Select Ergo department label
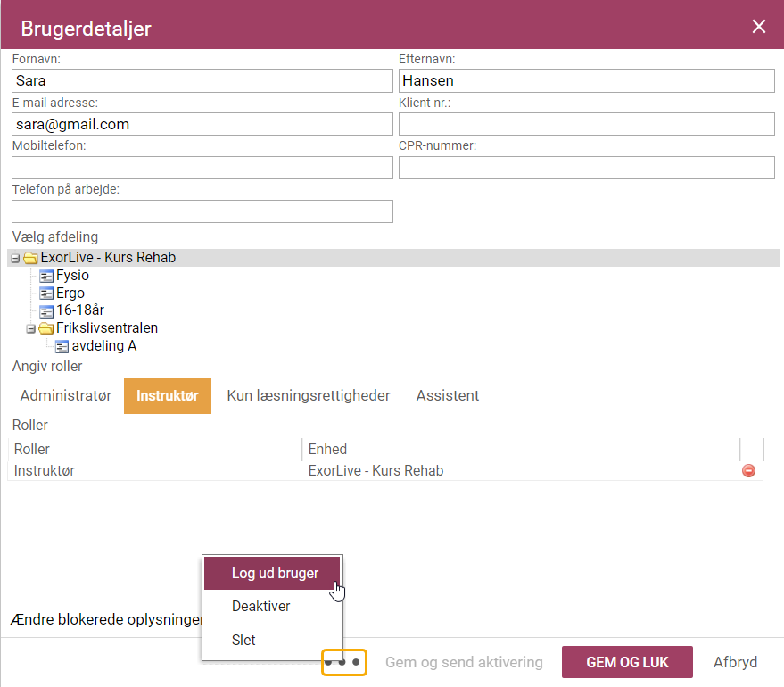This screenshot has height=687, width=784. 70,293
